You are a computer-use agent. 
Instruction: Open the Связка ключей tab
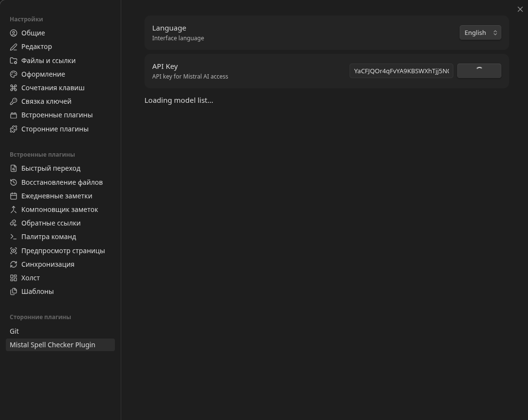point(60,101)
